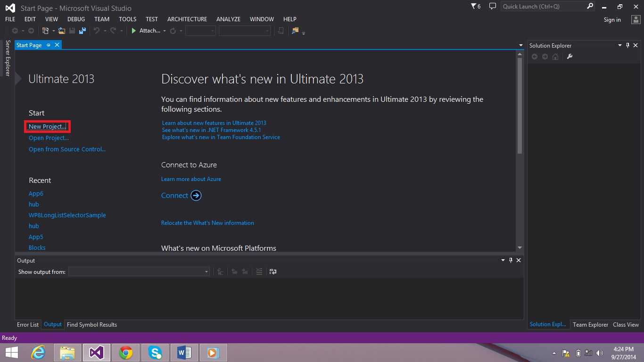This screenshot has height=362, width=644.
Task: Open Skype from the taskbar
Action: click(x=155, y=353)
